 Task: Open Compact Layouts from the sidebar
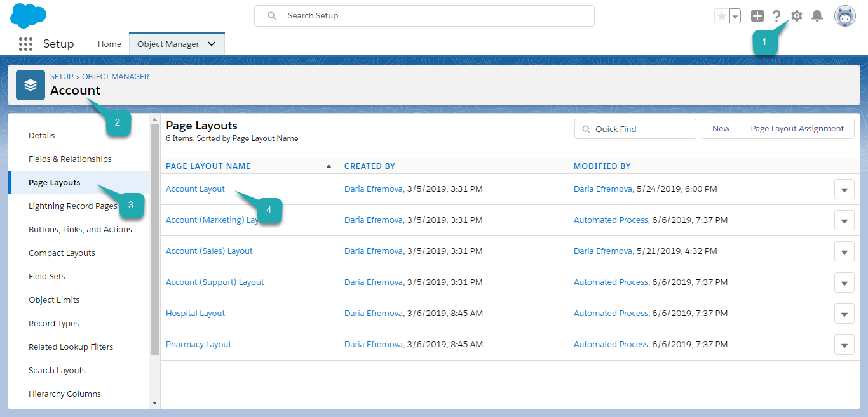(62, 253)
